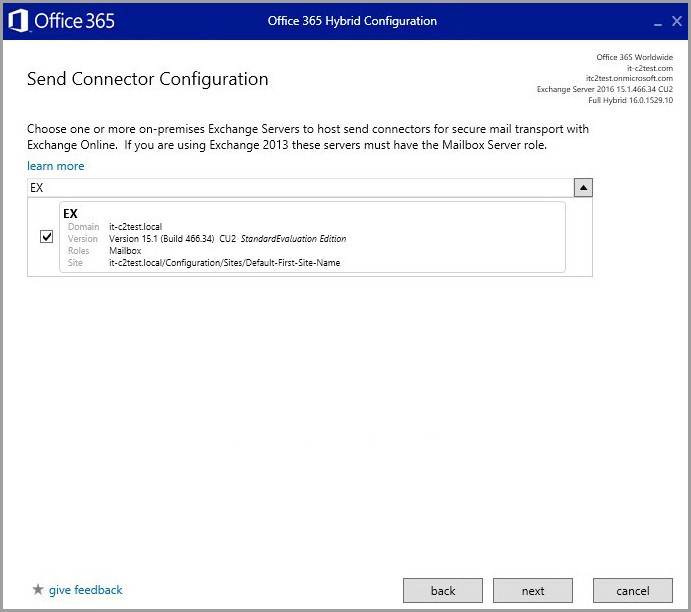This screenshot has width=691, height=612.
Task: Click Version 15.1 (Build 466.34) text
Action: (x=162, y=238)
